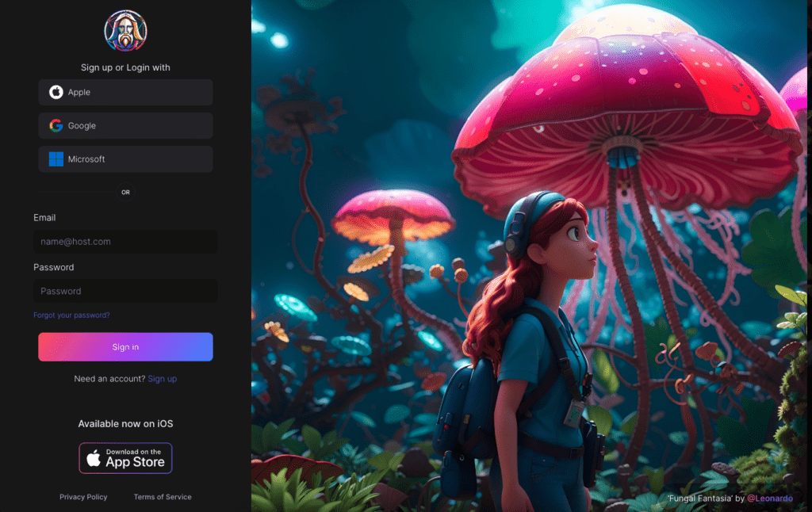Continue with Google login button
Image resolution: width=812 pixels, height=512 pixels.
125,126
